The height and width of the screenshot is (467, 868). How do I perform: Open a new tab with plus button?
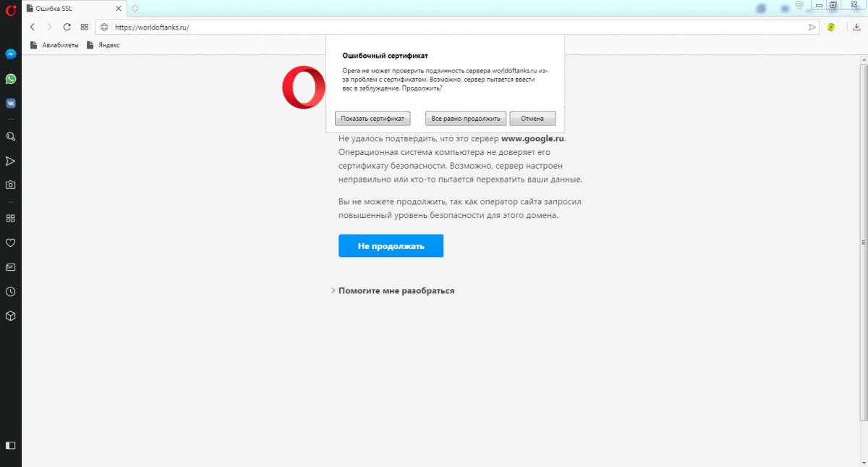[135, 9]
